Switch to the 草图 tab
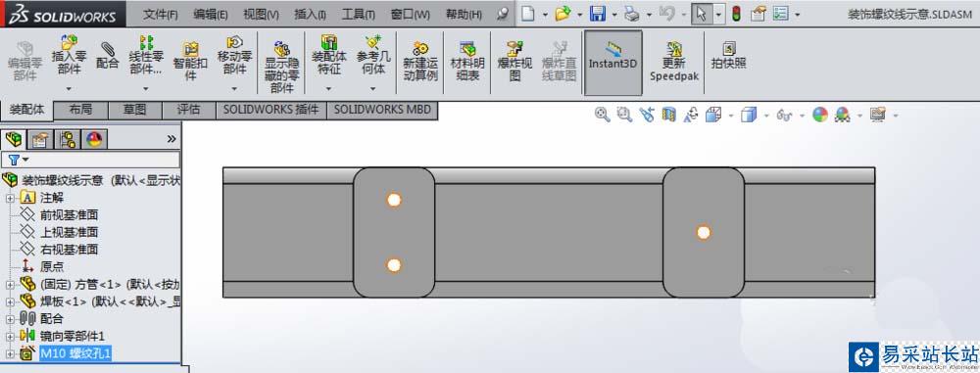980x373 pixels. click(x=134, y=110)
